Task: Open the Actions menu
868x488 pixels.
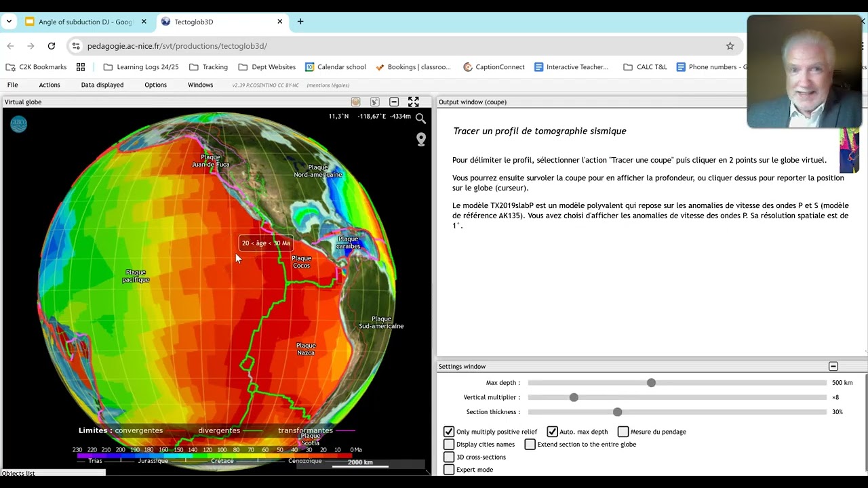Action: [50, 85]
